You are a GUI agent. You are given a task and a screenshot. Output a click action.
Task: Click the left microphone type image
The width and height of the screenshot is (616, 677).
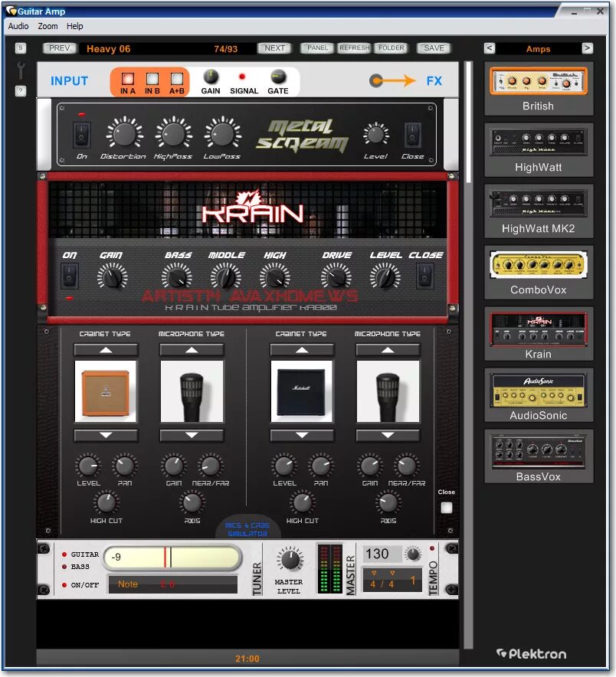(x=192, y=391)
